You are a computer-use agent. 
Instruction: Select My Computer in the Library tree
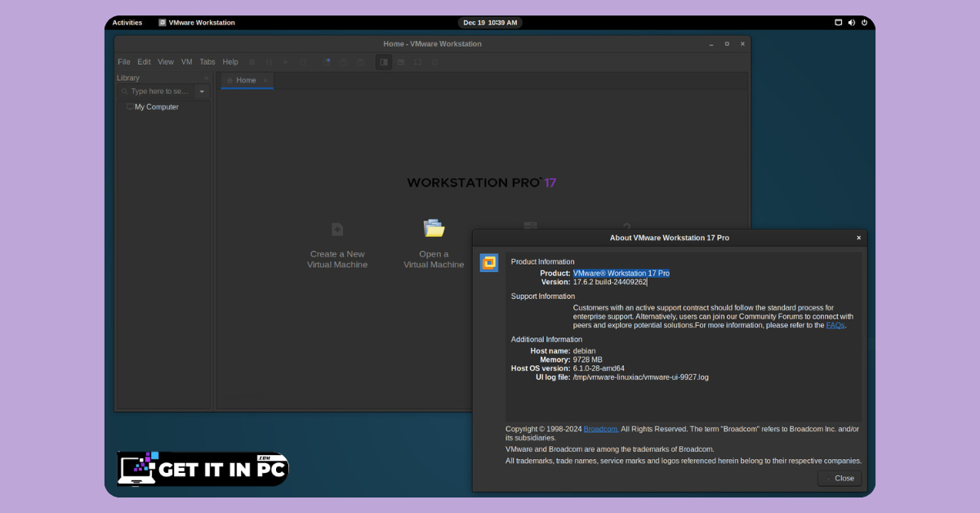click(156, 107)
